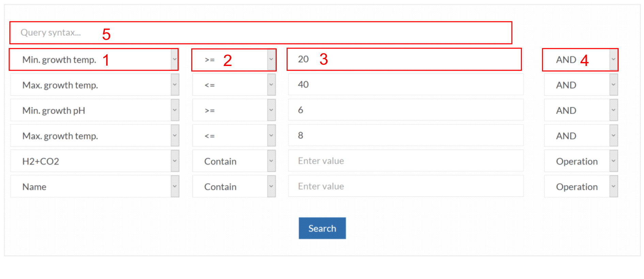Focus the Enter value field in Name row
This screenshot has height=279, width=644.
(x=405, y=186)
